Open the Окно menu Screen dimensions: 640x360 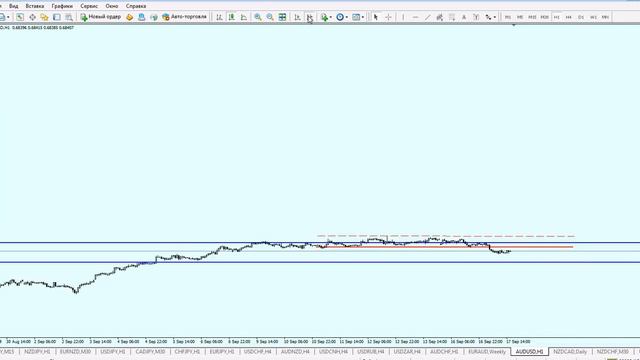(111, 6)
